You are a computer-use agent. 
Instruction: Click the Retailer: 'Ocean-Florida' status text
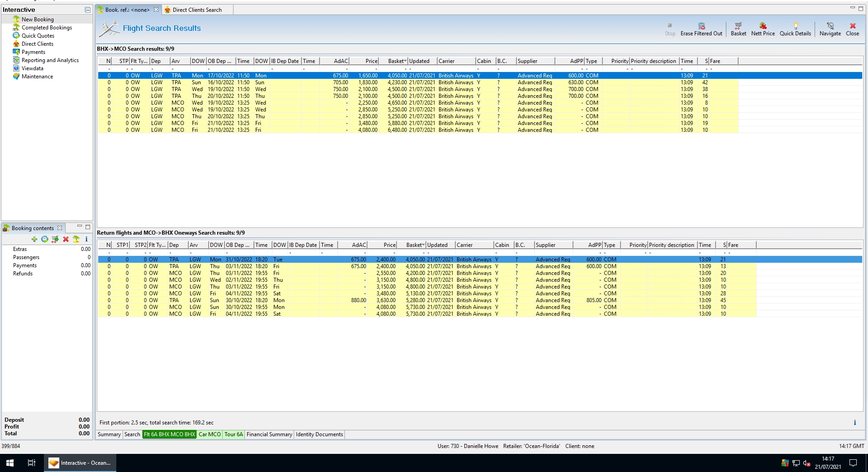pyautogui.click(x=531, y=446)
